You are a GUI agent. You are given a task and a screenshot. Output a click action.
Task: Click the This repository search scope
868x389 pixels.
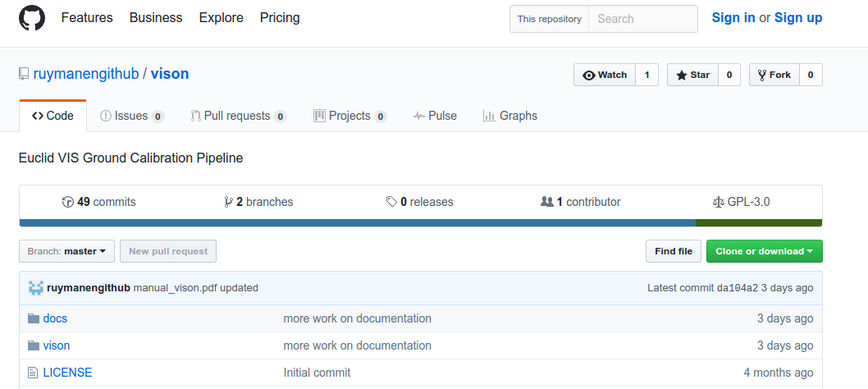pos(549,19)
